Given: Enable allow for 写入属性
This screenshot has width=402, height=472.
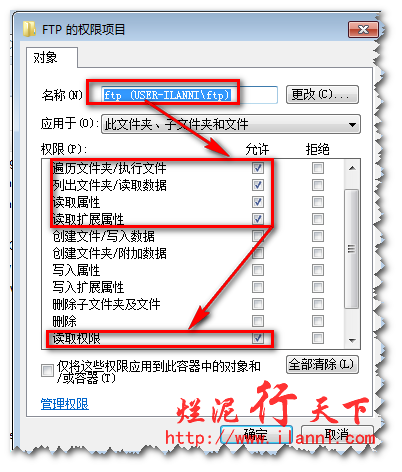Looking at the screenshot, I should [x=258, y=270].
